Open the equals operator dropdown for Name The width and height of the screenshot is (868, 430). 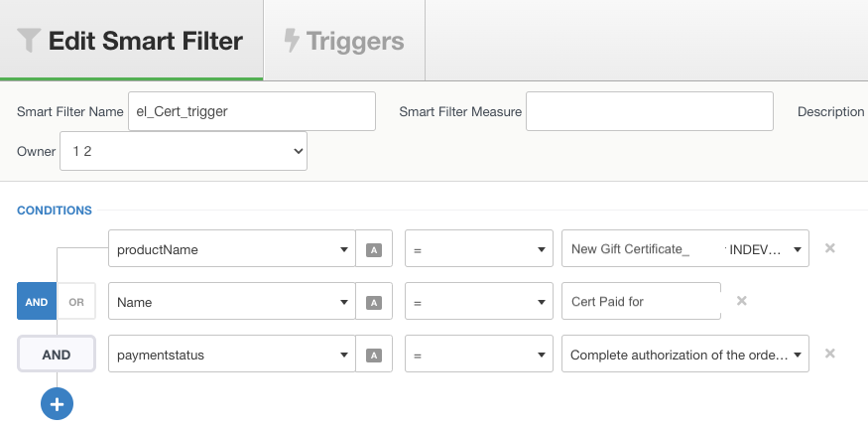(479, 301)
